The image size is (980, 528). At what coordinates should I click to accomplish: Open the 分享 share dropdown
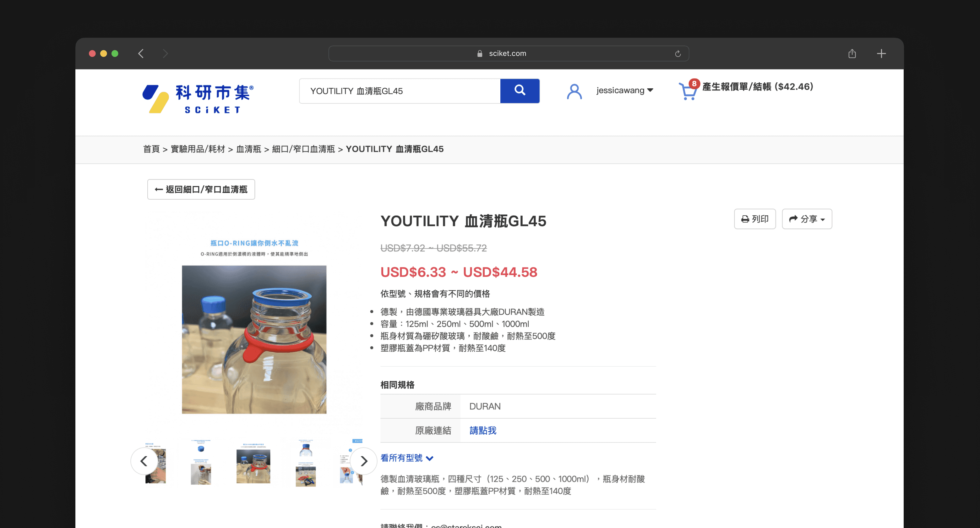click(x=807, y=219)
